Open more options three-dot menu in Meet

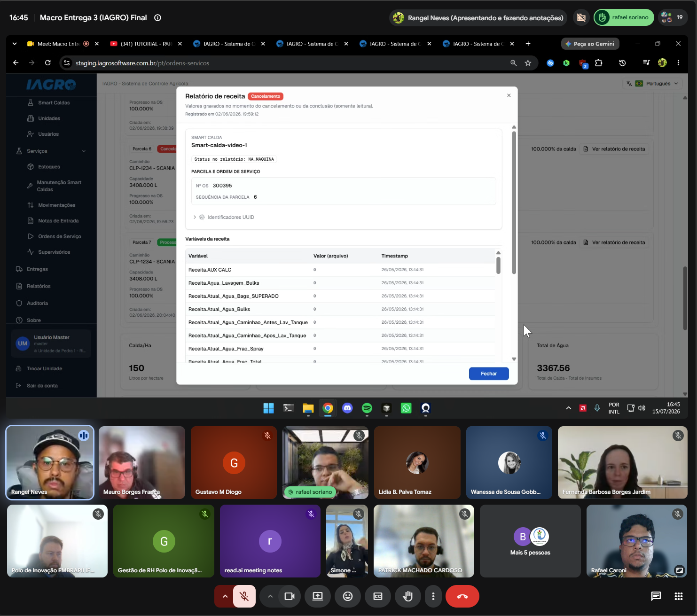(433, 596)
